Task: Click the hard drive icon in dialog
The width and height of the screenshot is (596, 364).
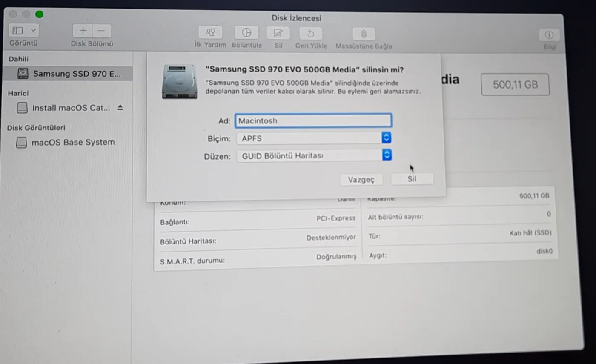Action: (x=179, y=81)
